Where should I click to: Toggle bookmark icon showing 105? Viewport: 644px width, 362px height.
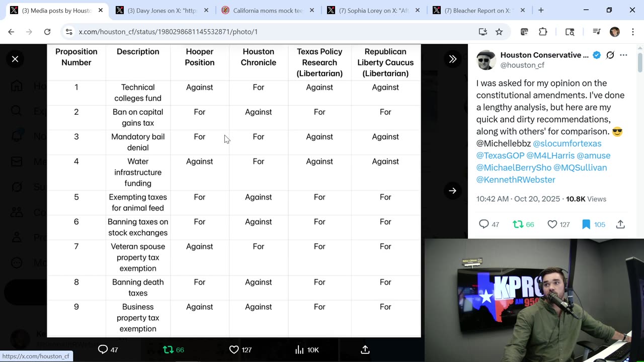(586, 224)
